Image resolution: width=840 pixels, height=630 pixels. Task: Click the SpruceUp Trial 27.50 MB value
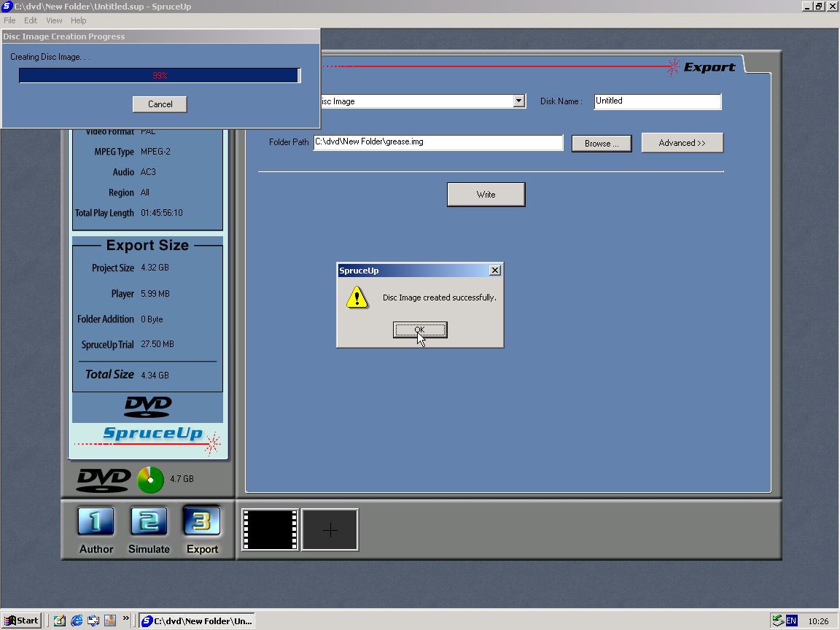pos(157,344)
